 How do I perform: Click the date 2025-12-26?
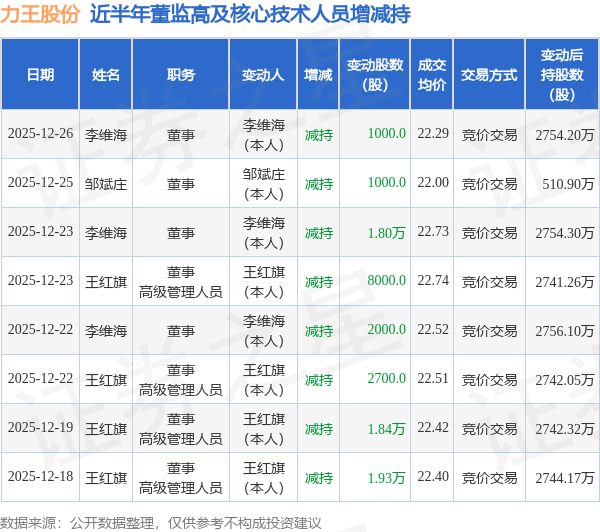(41, 134)
